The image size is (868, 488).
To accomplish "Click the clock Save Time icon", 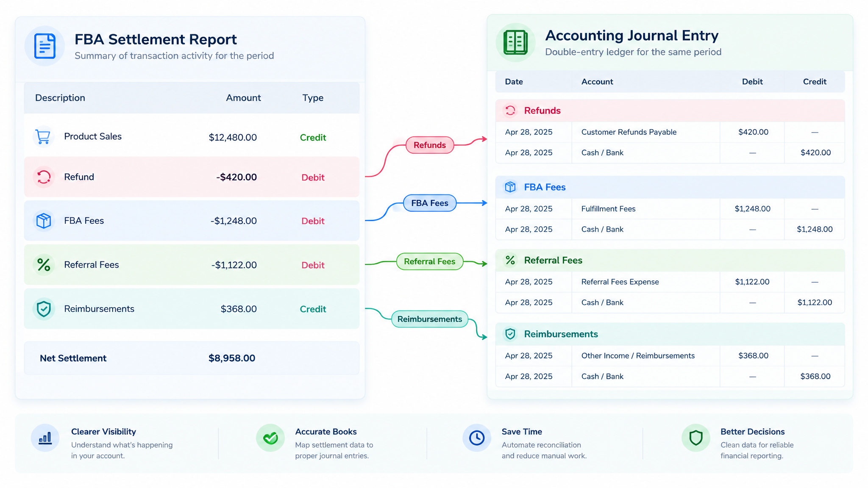I will (477, 438).
